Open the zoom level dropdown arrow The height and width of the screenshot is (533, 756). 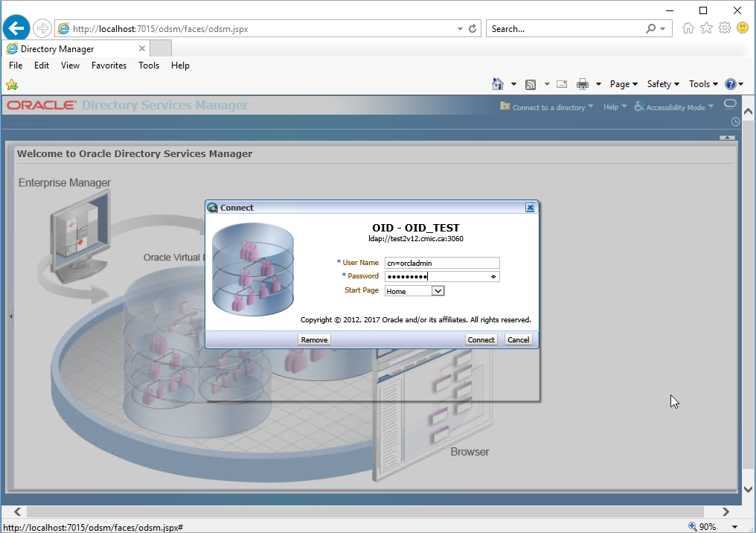(734, 527)
